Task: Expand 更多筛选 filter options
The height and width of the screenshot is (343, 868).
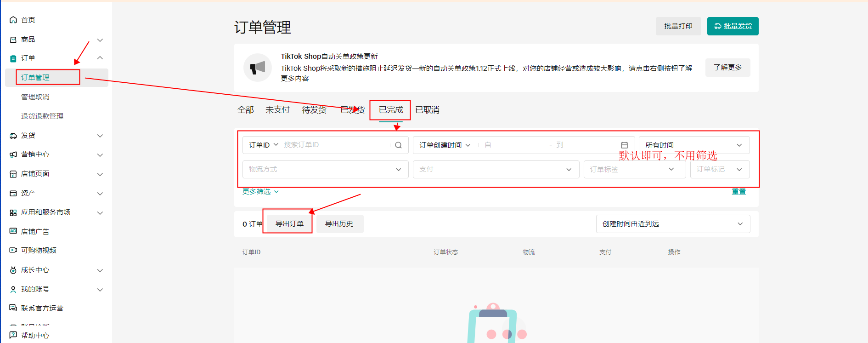Action: click(x=260, y=192)
